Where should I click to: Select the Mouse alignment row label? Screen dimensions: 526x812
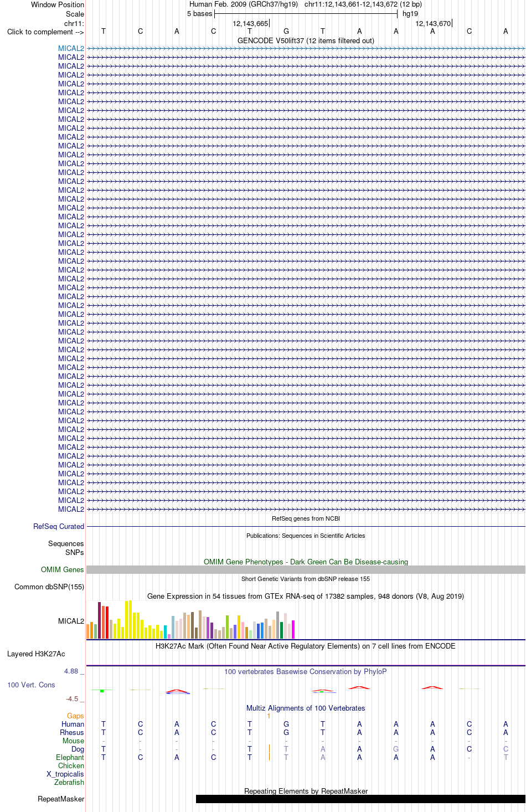tap(74, 741)
